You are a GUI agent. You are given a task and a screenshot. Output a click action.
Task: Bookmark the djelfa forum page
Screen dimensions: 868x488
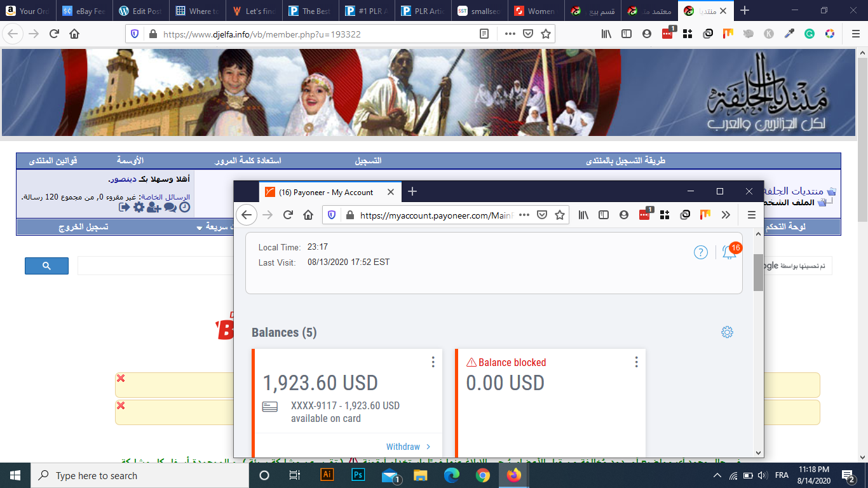tap(546, 34)
